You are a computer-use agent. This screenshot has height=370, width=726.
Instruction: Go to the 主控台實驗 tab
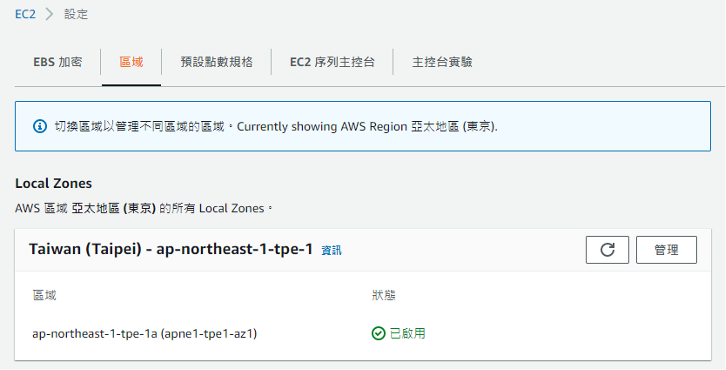tap(442, 62)
